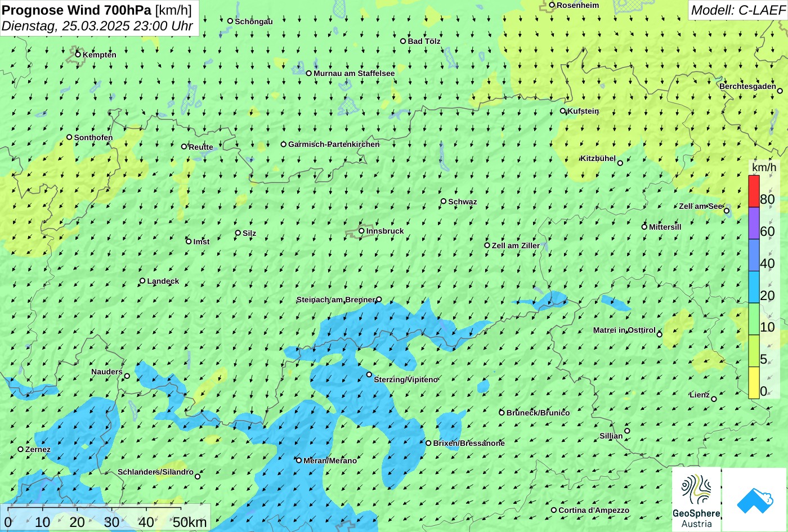
Task: Click the cyan 20 km/h legend swatch
Action: [x=754, y=287]
